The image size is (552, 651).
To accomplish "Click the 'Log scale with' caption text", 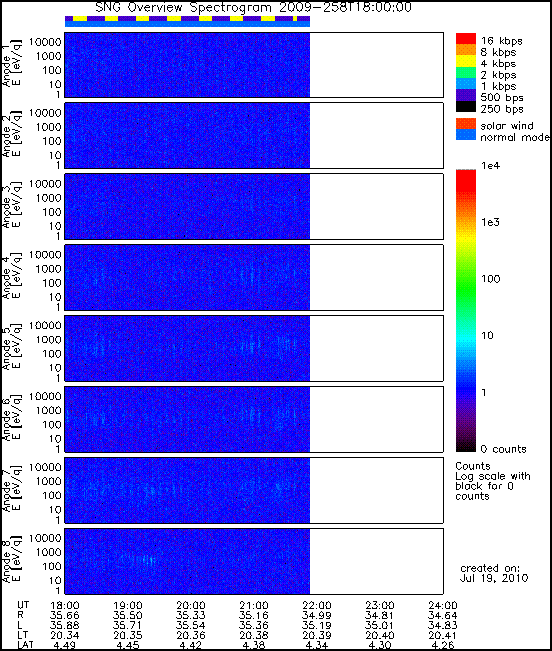I will [x=493, y=476].
